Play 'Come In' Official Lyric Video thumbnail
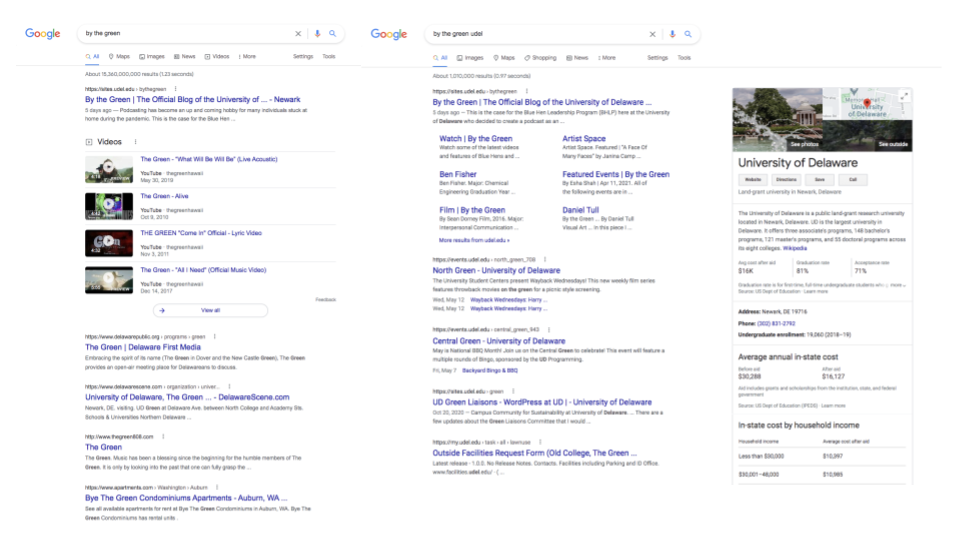The width and height of the screenshot is (960, 540). tap(109, 243)
